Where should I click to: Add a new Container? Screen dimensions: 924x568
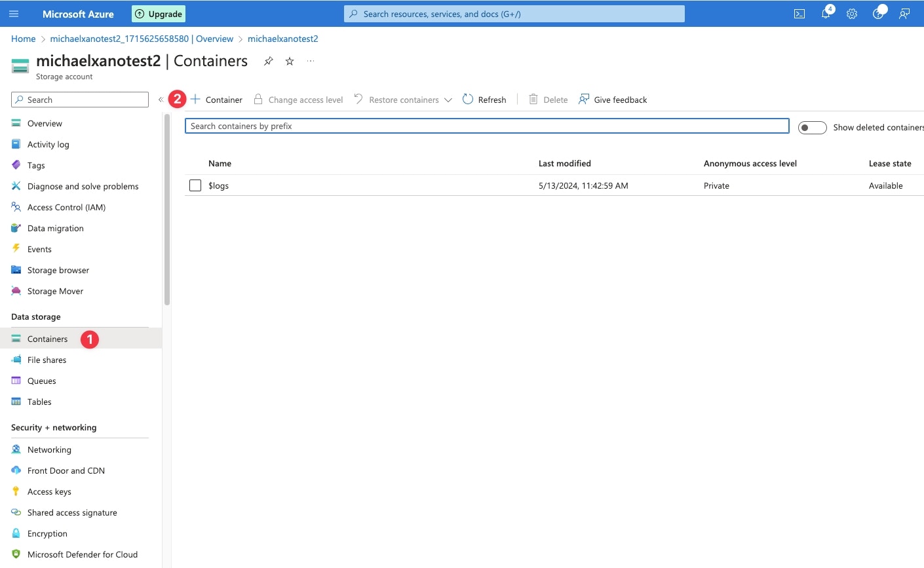[216, 100]
